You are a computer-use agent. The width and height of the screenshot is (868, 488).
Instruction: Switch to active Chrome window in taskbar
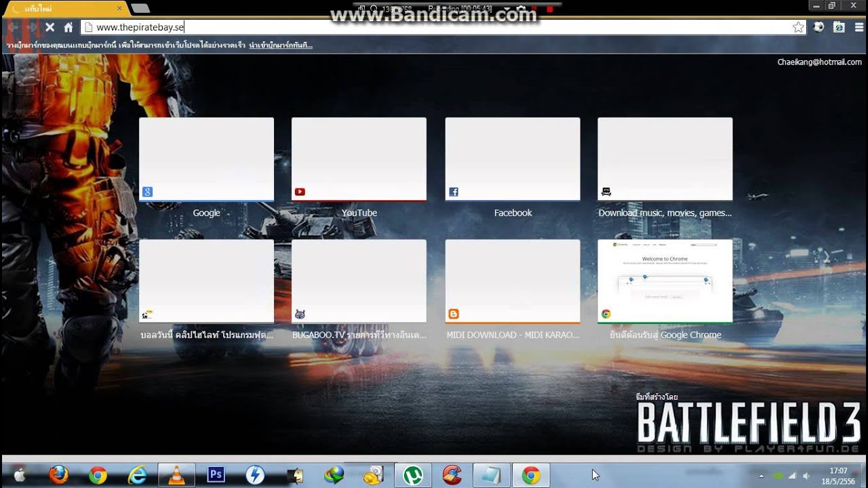pyautogui.click(x=530, y=475)
